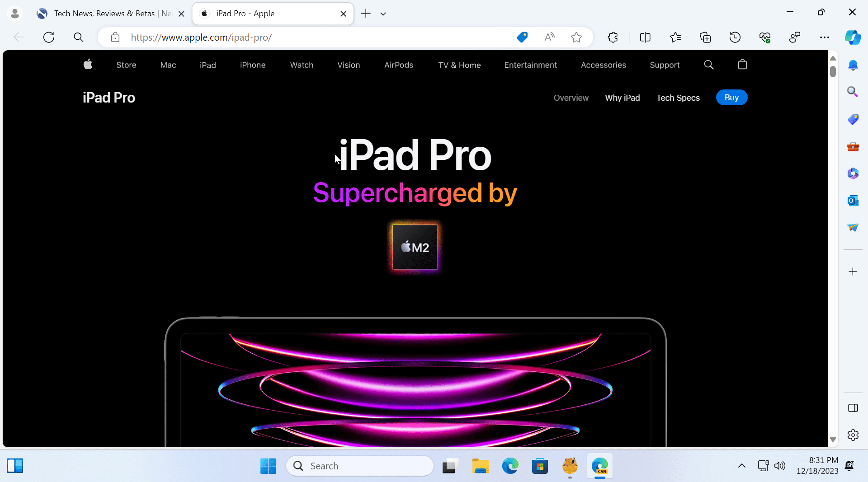Screen dimensions: 868x482
Task: Click the Apple logo in the navigation
Action: click(x=88, y=65)
